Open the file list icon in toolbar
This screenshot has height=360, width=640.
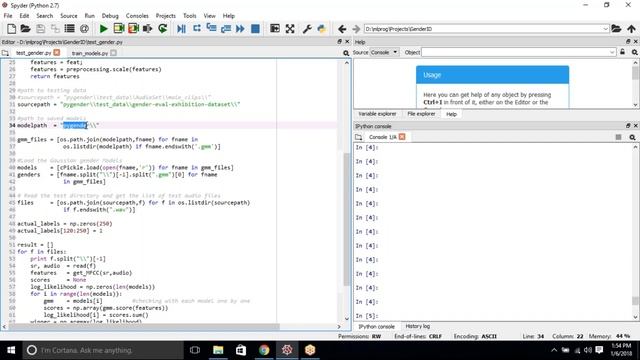point(69,29)
